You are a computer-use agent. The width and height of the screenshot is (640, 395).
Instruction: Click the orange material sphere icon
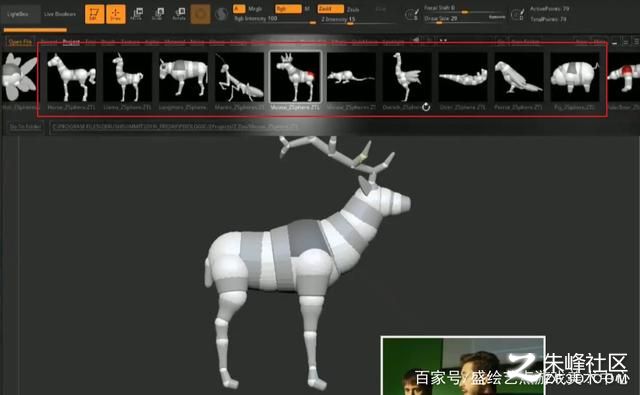(200, 14)
